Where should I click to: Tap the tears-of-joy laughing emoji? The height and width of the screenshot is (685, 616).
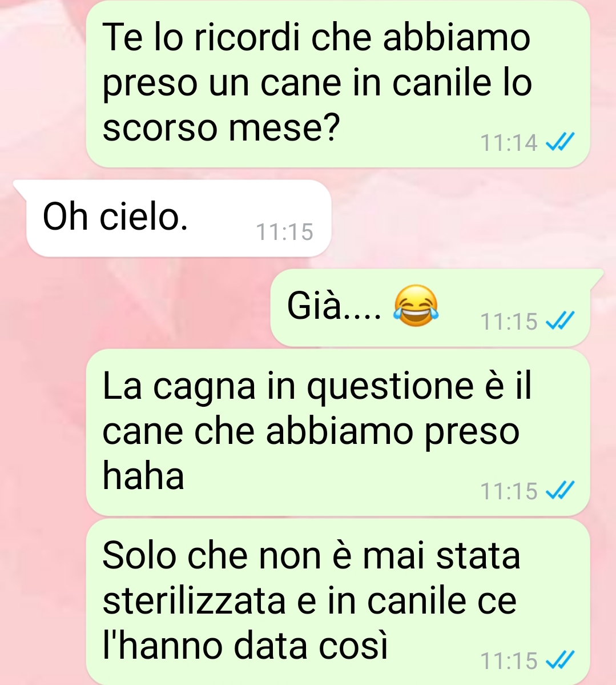416,306
